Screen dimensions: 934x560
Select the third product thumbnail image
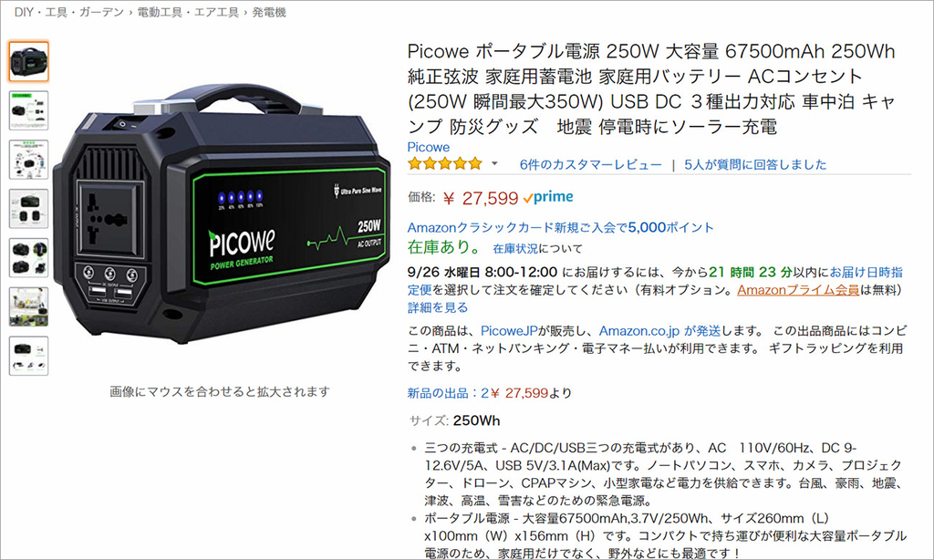(x=28, y=160)
